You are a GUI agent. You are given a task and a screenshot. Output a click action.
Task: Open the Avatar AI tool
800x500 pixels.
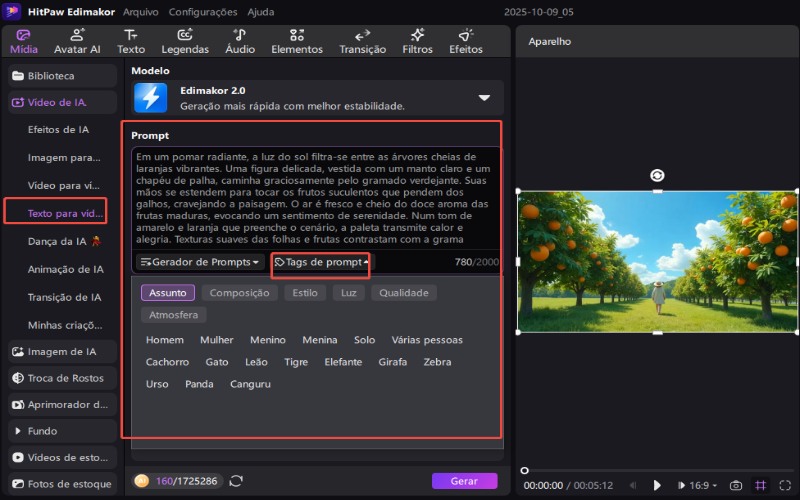[x=77, y=42]
